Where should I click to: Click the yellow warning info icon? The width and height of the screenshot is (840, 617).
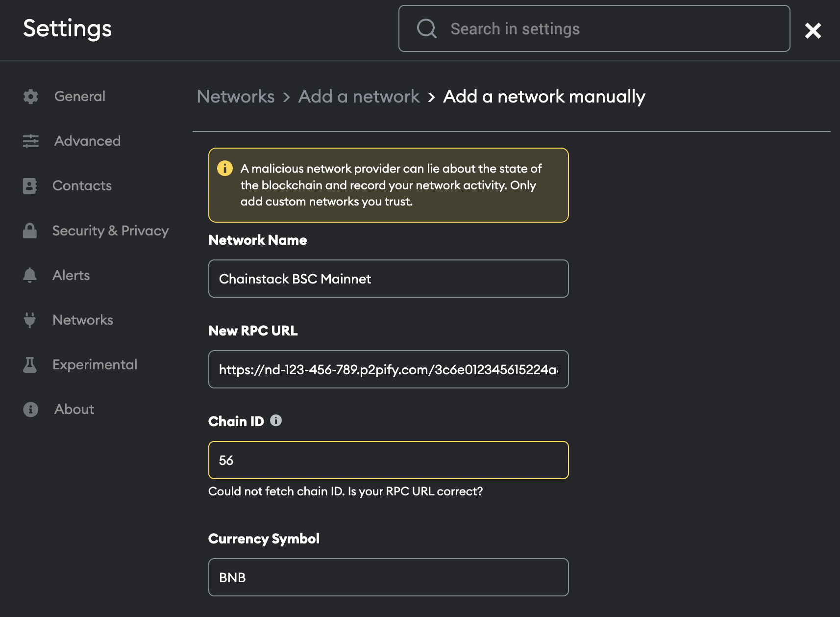[x=225, y=168]
